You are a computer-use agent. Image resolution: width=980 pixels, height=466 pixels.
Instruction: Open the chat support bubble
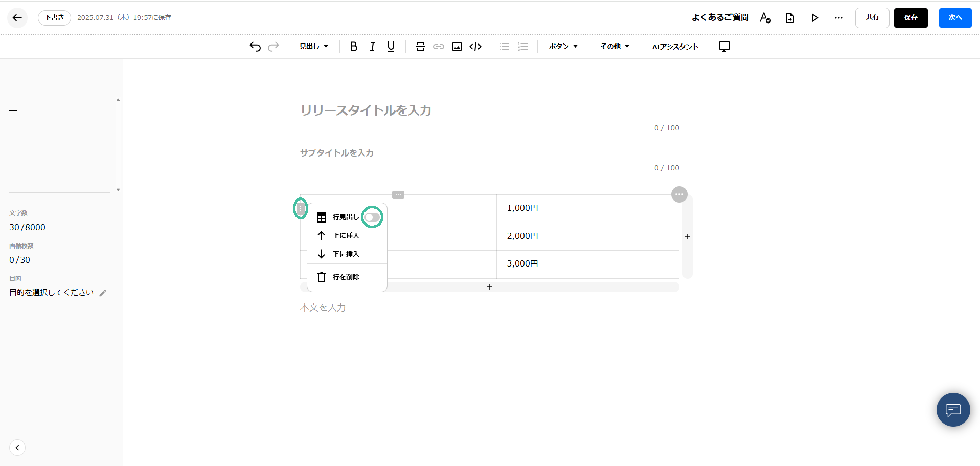click(x=952, y=409)
